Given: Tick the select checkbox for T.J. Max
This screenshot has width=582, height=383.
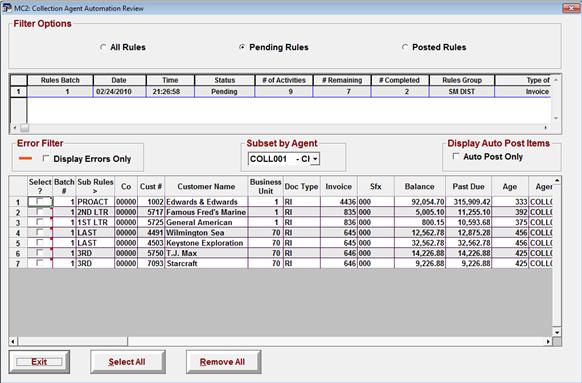Looking at the screenshot, I should (x=40, y=253).
